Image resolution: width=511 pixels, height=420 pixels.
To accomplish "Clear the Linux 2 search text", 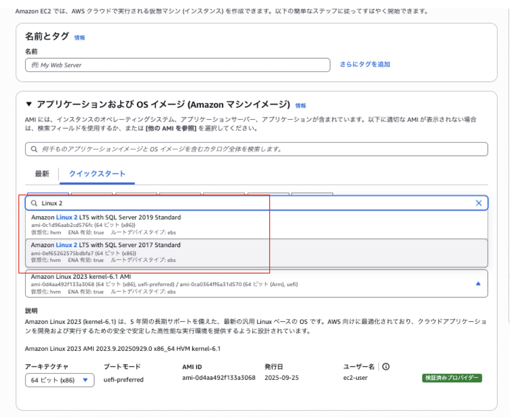I will [x=479, y=203].
